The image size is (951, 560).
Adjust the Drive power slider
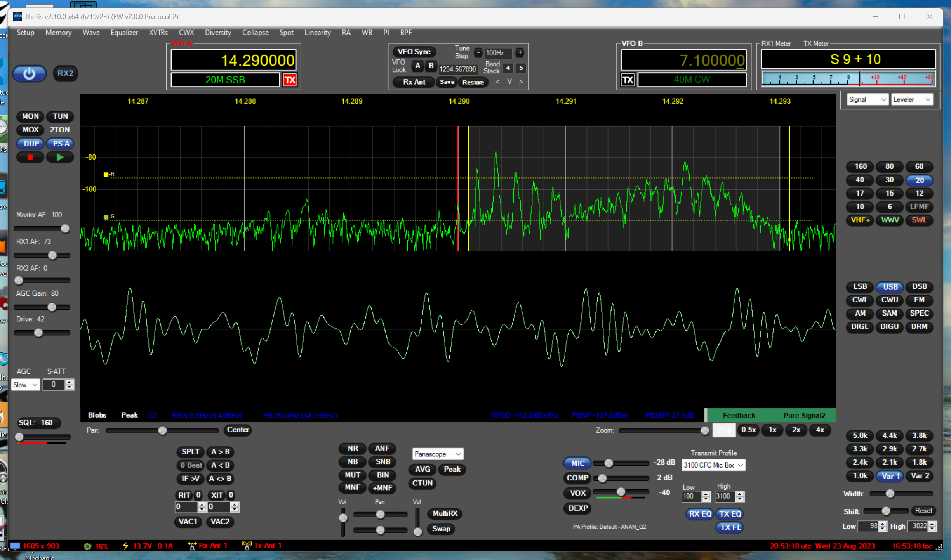click(x=42, y=333)
